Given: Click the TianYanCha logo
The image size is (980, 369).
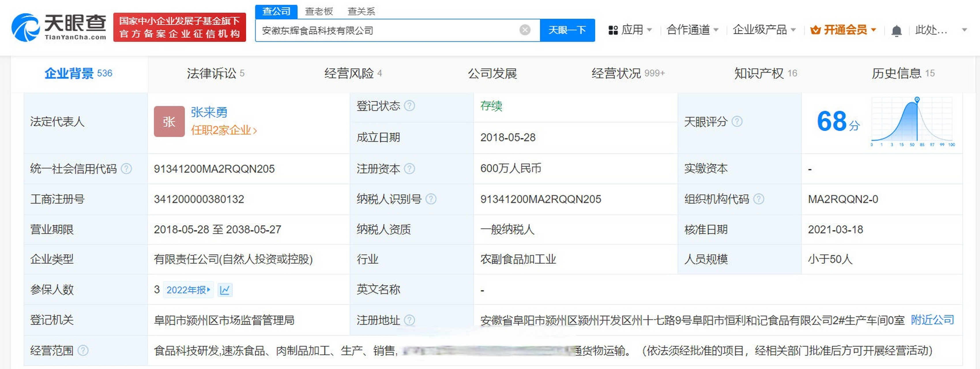Looking at the screenshot, I should click(59, 27).
